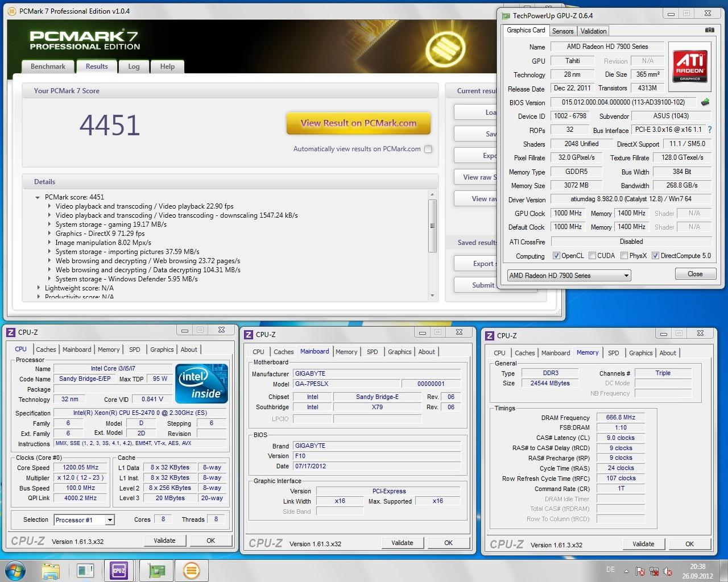Expand the Video transcoding downscaling item
Screen dimensions: 728x582
pyautogui.click(x=49, y=215)
